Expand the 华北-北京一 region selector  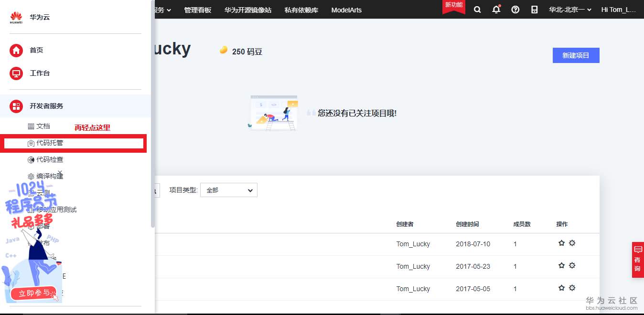(569, 10)
